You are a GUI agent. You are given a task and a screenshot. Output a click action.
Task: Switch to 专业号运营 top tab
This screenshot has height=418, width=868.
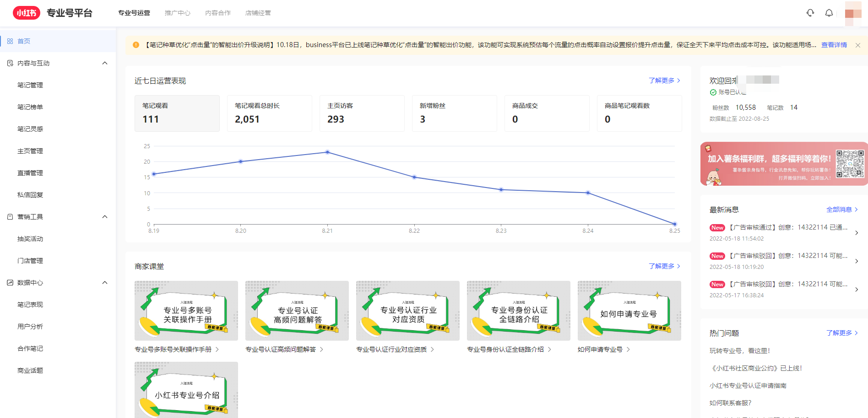(134, 13)
